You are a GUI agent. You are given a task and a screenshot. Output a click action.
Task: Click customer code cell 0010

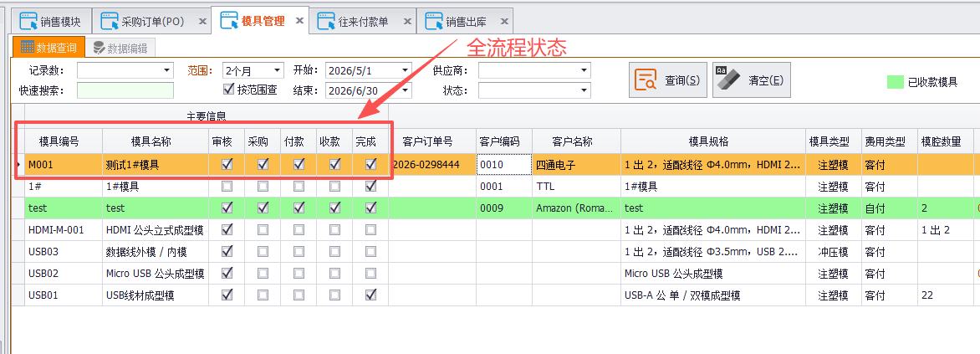503,165
